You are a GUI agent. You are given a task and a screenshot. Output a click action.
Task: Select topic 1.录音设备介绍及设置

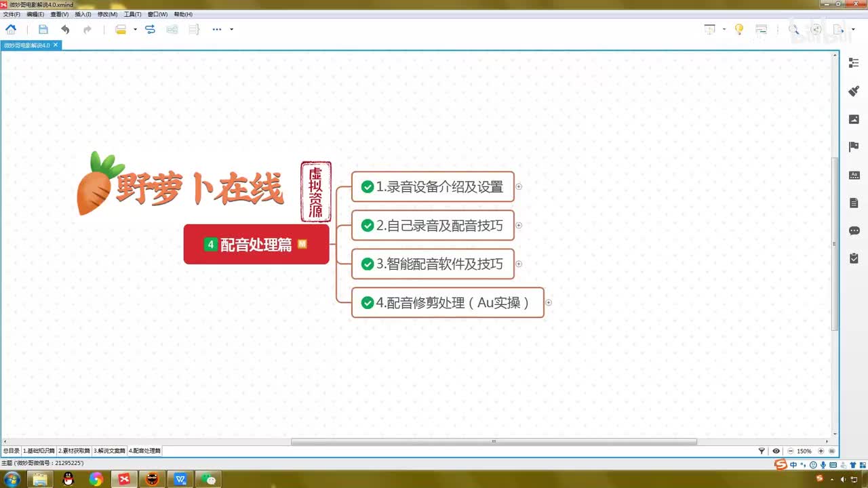433,186
